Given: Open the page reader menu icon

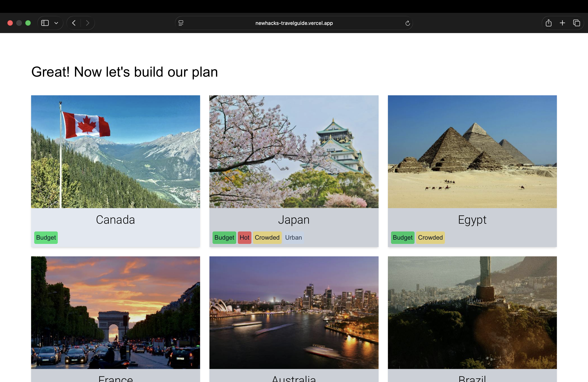Looking at the screenshot, I should pyautogui.click(x=181, y=23).
